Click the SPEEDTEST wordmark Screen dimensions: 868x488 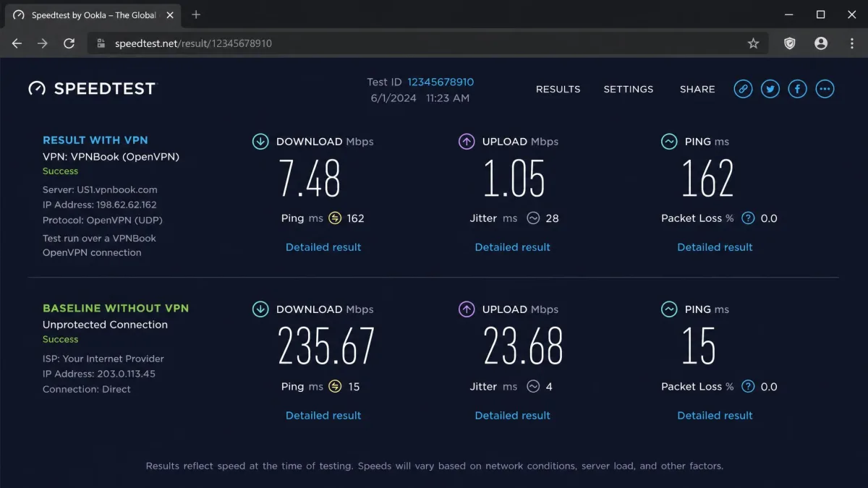(x=105, y=89)
